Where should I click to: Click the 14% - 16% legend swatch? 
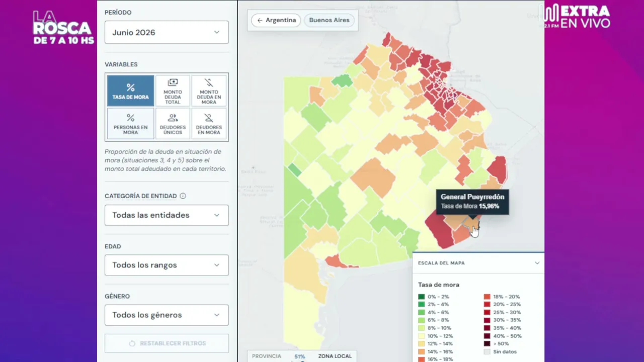click(x=421, y=351)
